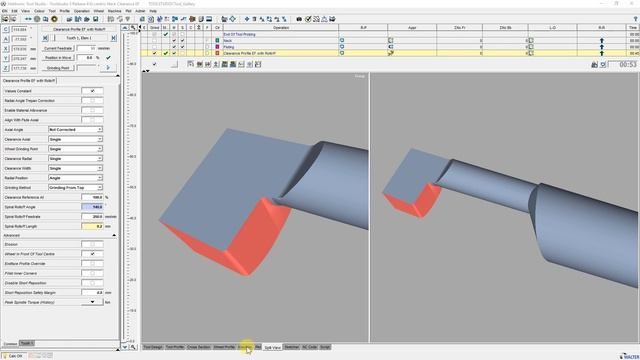Select the Tooth 1 bottom tab
Screen dimensions: 640x360
[x=27, y=343]
